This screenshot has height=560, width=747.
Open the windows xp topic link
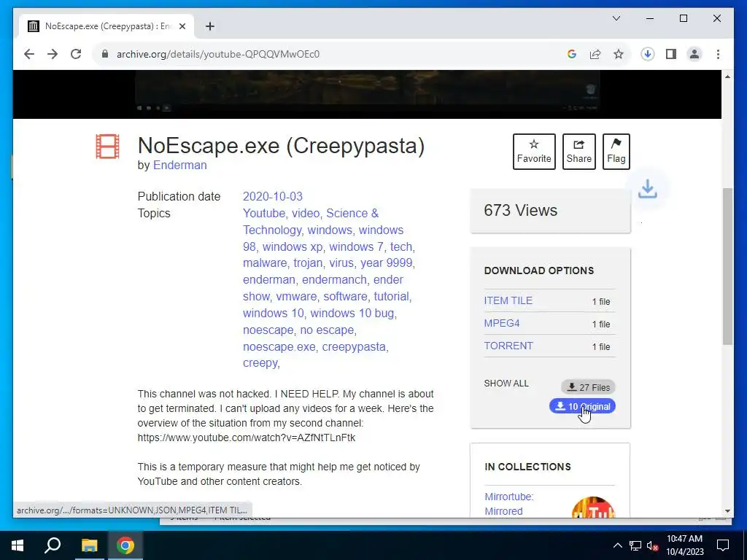pyautogui.click(x=293, y=246)
